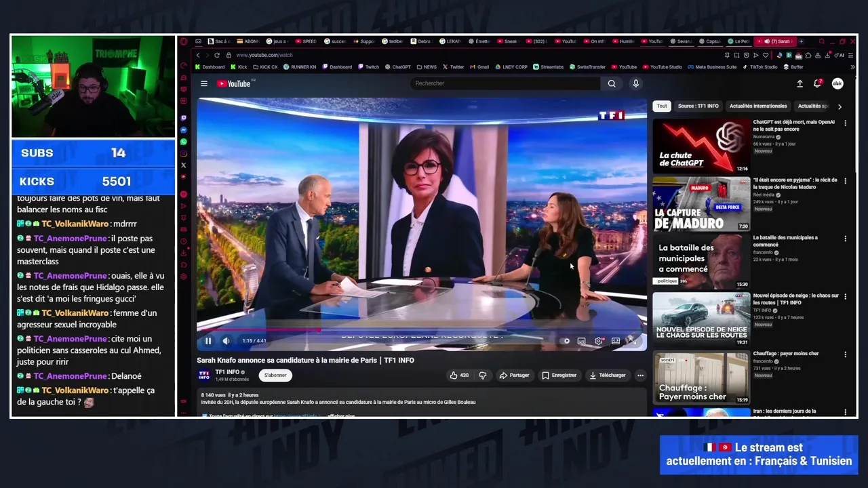Screen dimensions: 868x488
Task: Go back with the browser back arrow
Action: pos(198,55)
